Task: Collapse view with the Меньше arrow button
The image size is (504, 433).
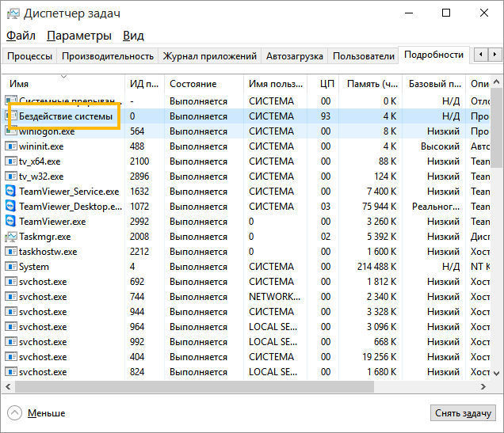Action: 15,413
